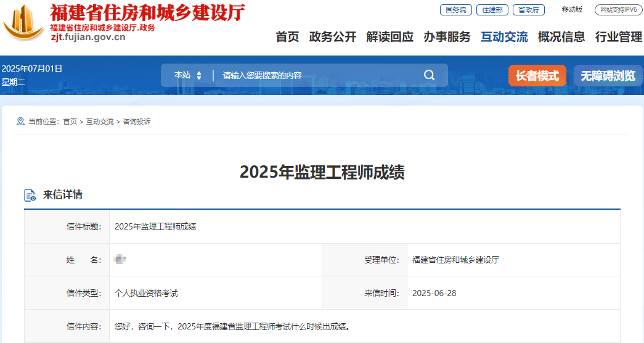Open 概况信息 overview menu

click(x=561, y=37)
